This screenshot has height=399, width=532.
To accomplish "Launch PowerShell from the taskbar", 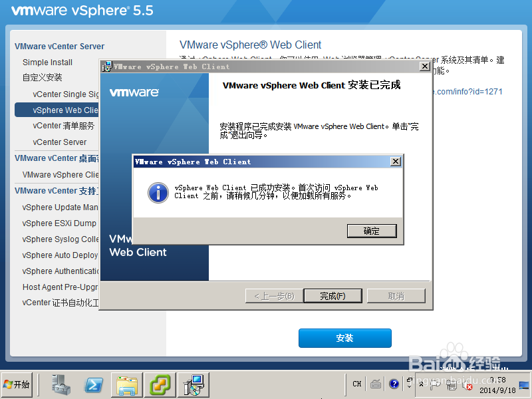I will (93, 384).
